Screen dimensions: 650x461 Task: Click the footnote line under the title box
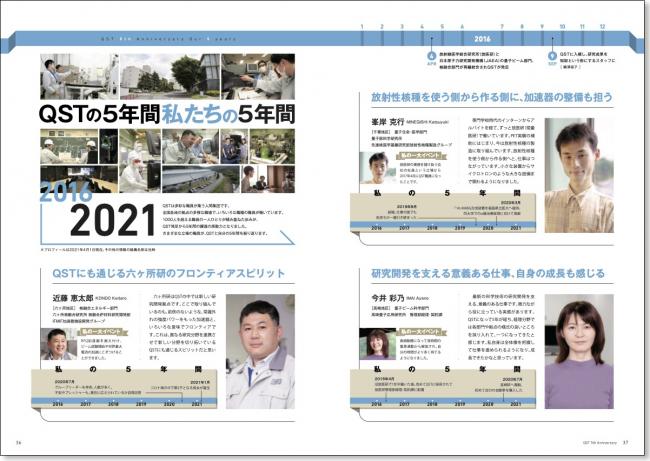98,250
